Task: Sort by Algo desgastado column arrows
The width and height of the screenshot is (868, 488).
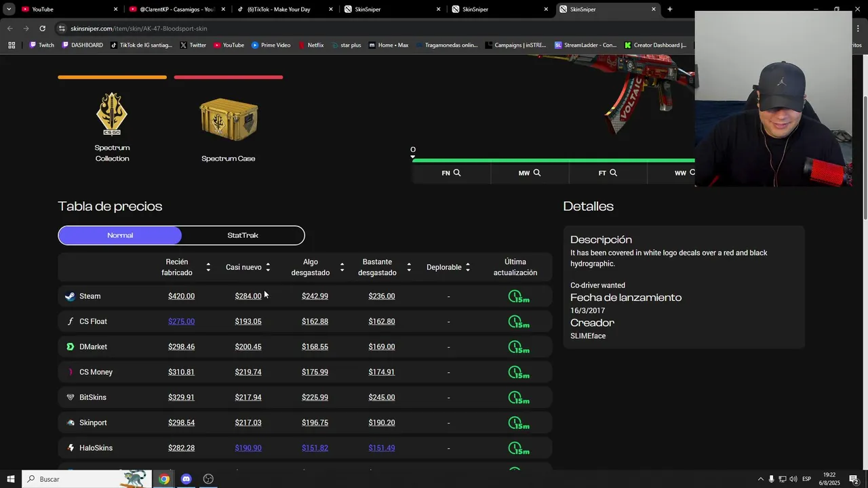Action: tap(342, 267)
